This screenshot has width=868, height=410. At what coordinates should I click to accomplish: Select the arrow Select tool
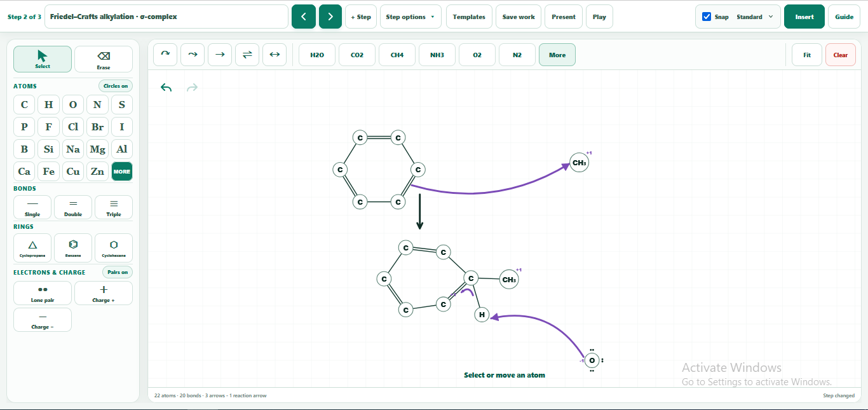43,59
